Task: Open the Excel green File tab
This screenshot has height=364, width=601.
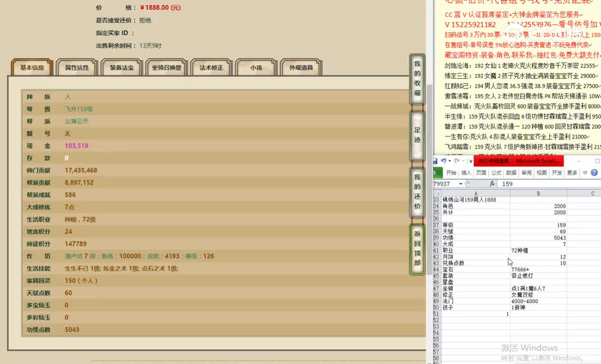Action: (x=437, y=173)
